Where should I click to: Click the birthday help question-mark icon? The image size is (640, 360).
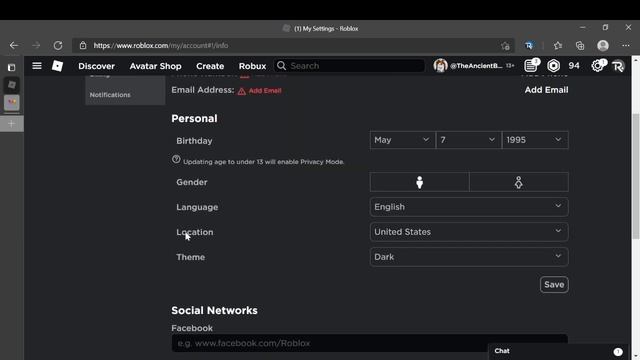point(176,160)
